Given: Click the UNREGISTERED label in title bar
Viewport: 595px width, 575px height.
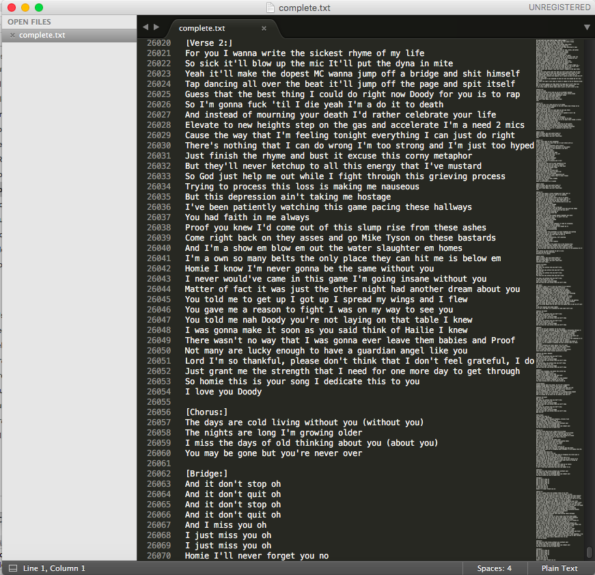Looking at the screenshot, I should coord(559,7).
